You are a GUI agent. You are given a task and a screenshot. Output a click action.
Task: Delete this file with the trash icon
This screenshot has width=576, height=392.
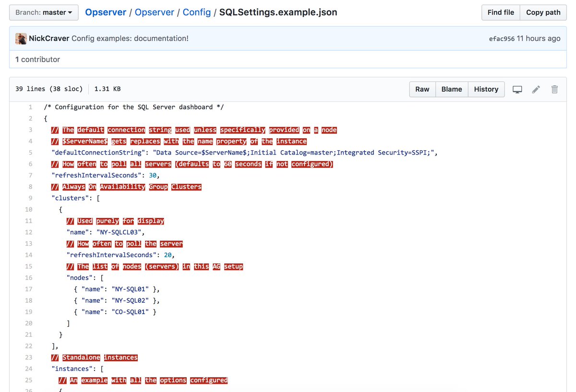554,89
